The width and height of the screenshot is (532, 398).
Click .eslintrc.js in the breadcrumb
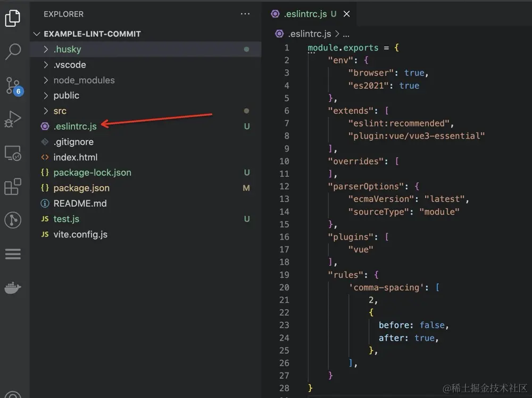(x=310, y=33)
